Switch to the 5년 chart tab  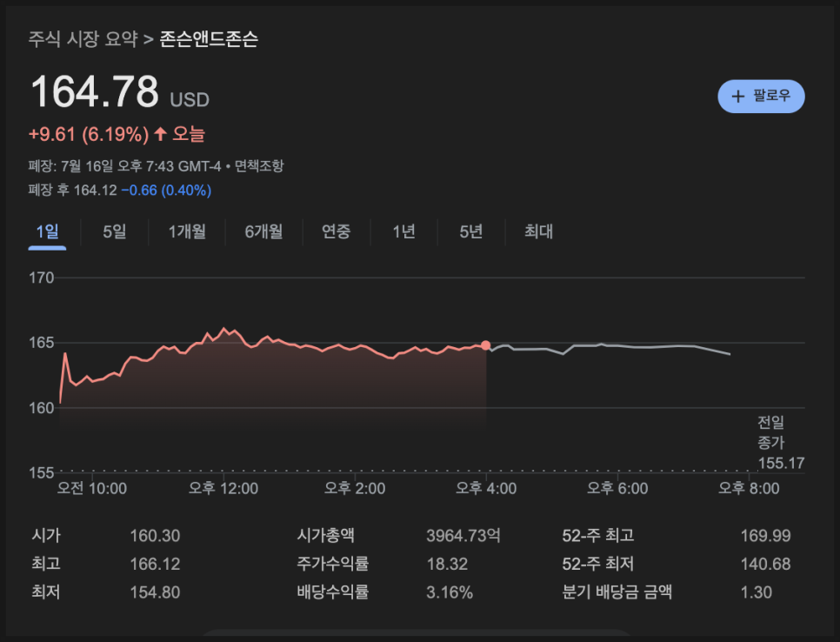[x=471, y=231]
